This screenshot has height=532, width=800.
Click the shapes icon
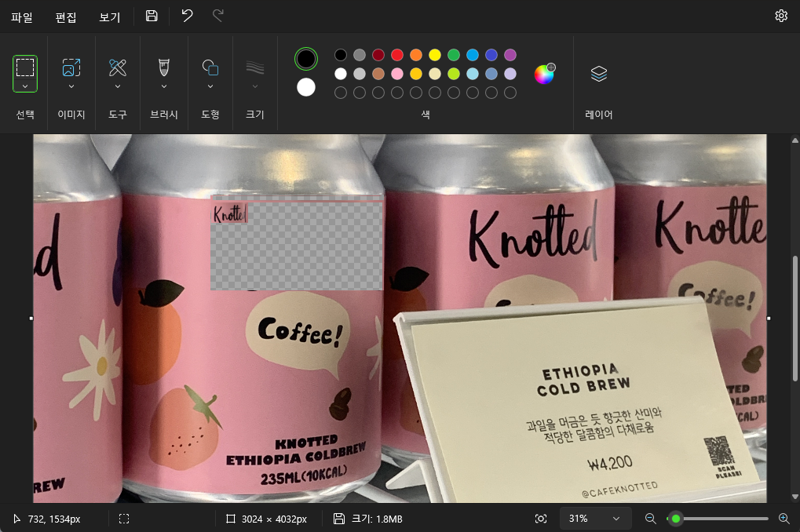coord(210,67)
